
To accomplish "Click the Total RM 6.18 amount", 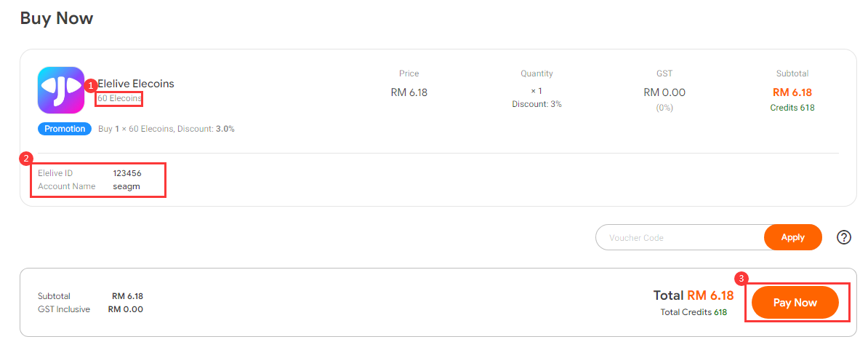I will [x=693, y=295].
